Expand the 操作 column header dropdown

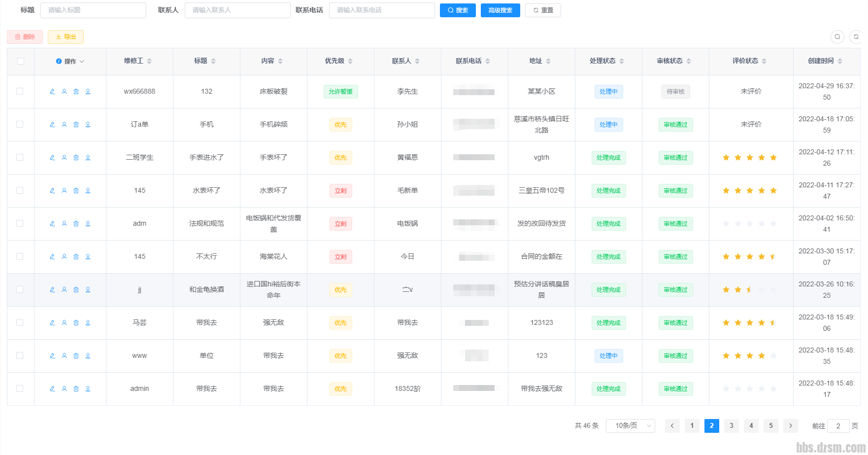click(x=70, y=62)
